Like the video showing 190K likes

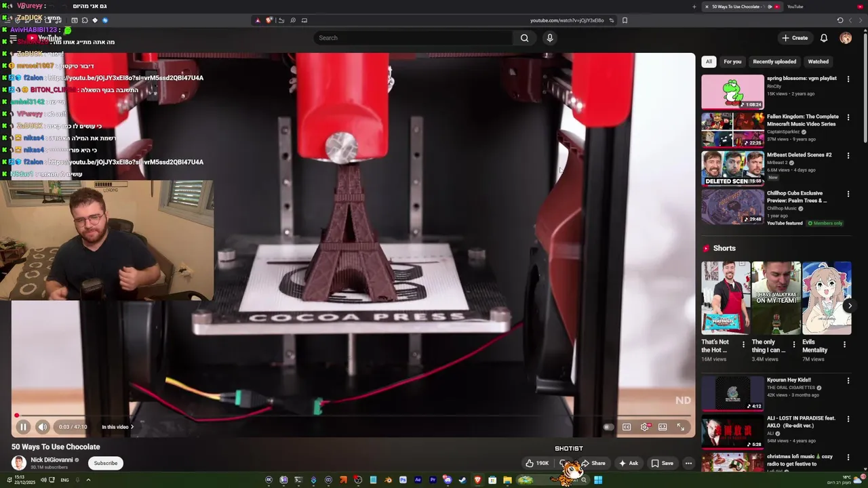(537, 464)
